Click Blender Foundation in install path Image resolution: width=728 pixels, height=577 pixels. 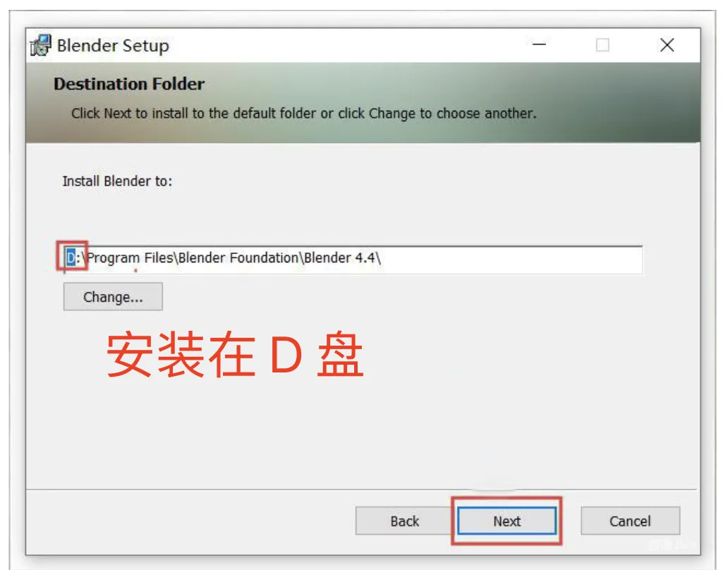click(x=238, y=257)
